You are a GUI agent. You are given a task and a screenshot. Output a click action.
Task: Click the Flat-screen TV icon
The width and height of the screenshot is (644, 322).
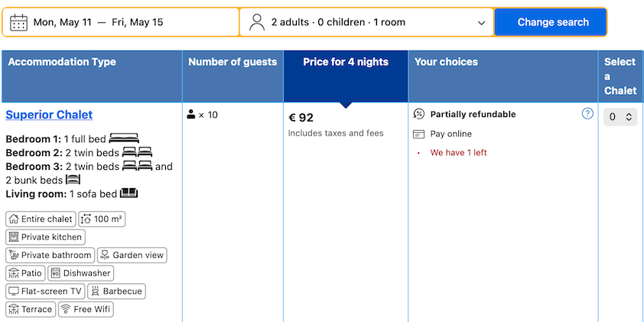coord(14,291)
